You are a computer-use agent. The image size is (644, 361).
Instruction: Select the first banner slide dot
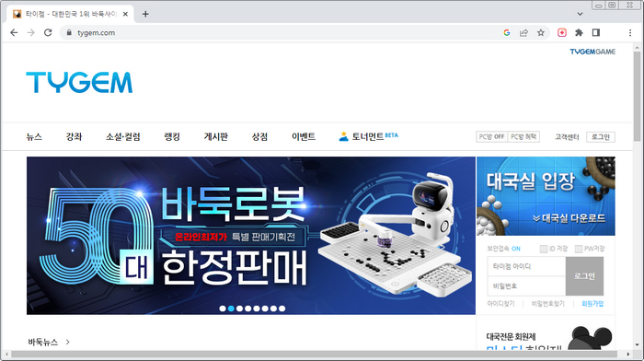pyautogui.click(x=223, y=309)
